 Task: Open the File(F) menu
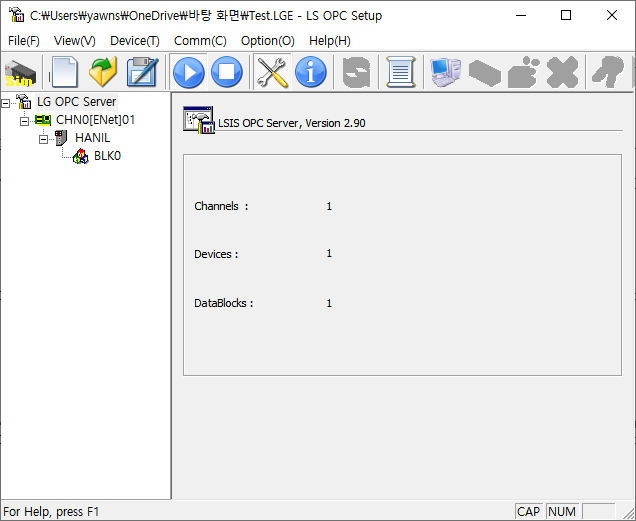[24, 41]
